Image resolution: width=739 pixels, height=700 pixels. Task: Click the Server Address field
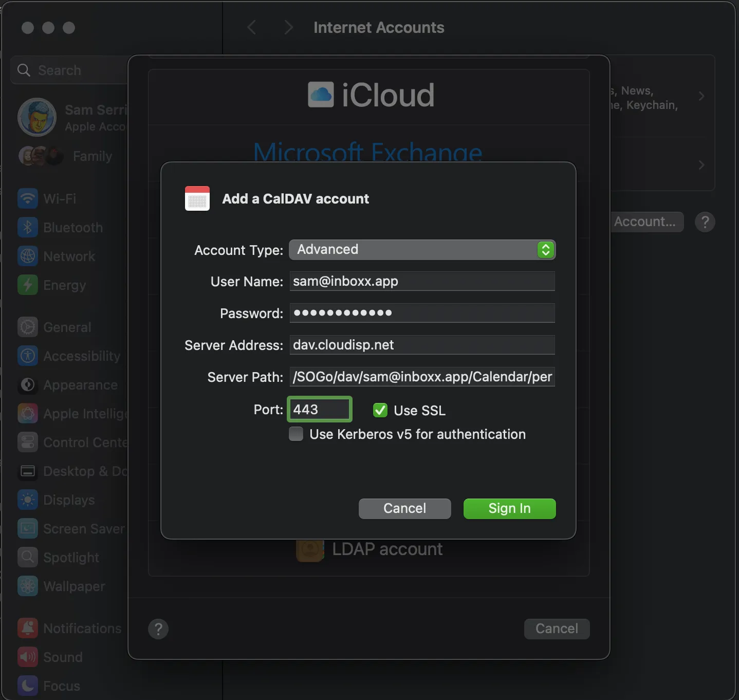click(x=422, y=345)
